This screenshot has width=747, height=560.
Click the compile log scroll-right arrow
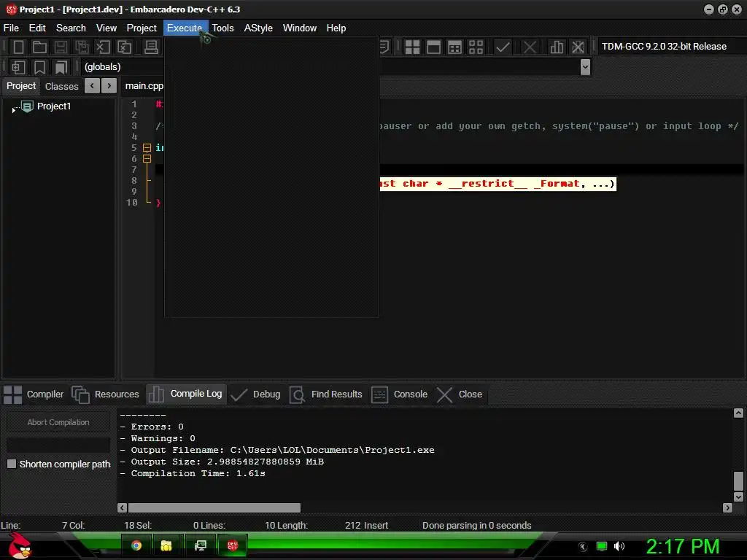(727, 507)
